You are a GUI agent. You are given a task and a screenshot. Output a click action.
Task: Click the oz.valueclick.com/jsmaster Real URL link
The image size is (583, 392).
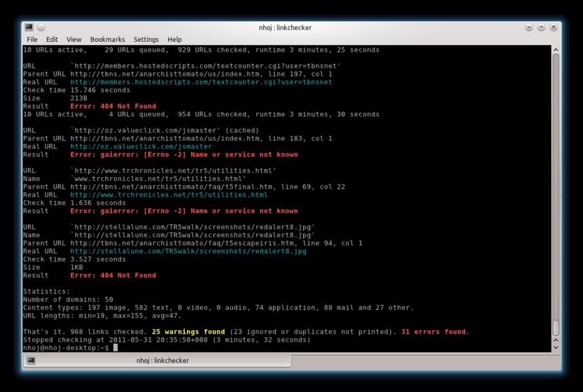(x=141, y=146)
